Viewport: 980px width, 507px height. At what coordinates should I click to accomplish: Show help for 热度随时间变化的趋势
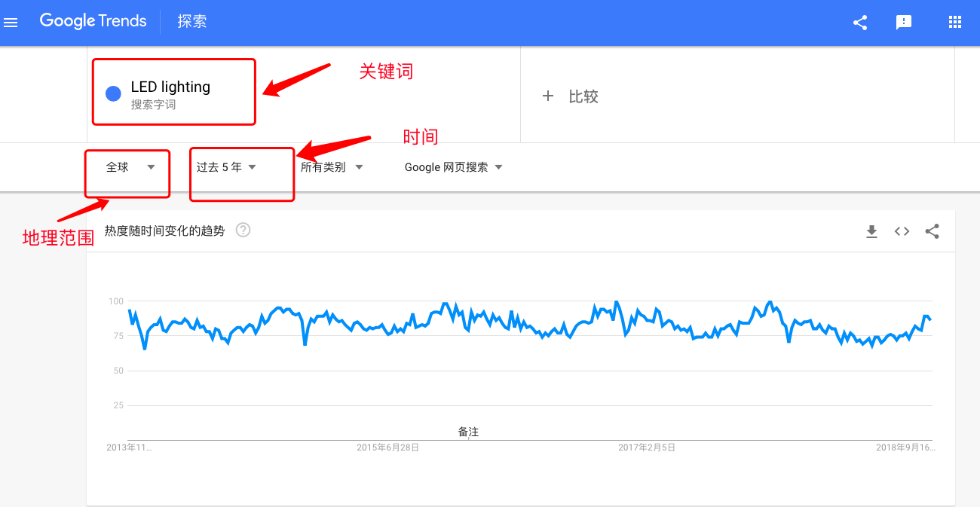pyautogui.click(x=243, y=231)
